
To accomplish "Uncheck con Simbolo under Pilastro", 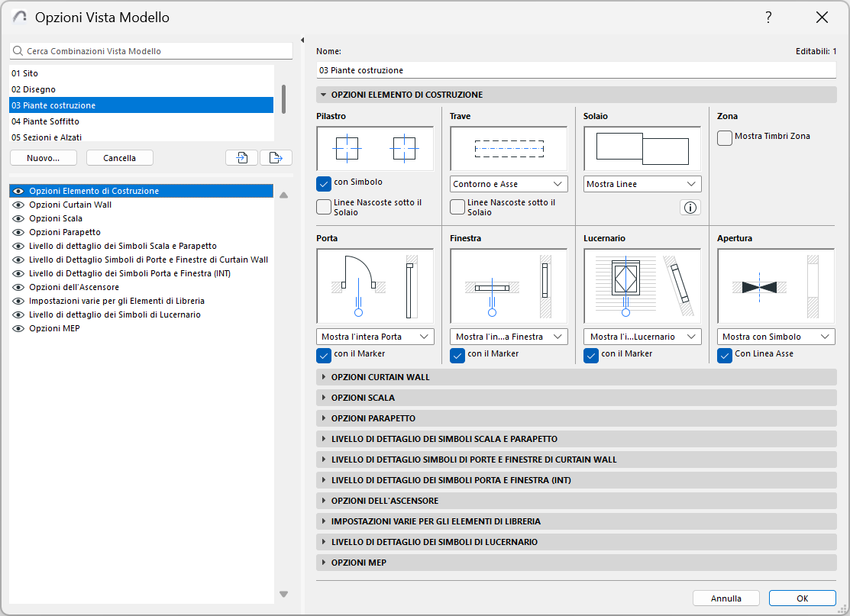I will (x=325, y=182).
